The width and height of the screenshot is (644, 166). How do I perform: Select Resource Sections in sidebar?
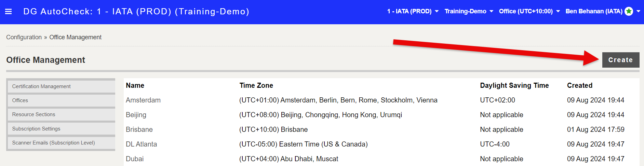coord(61,114)
